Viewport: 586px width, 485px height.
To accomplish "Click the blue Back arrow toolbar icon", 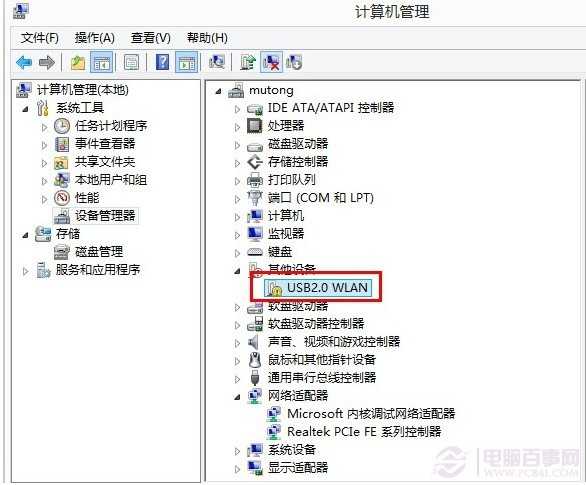I will (x=24, y=62).
